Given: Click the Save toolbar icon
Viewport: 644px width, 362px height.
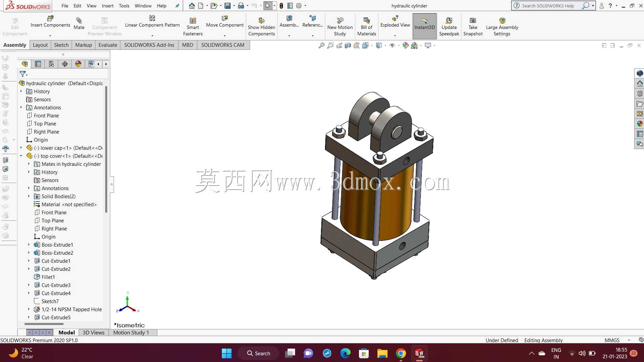Looking at the screenshot, I should tap(228, 6).
